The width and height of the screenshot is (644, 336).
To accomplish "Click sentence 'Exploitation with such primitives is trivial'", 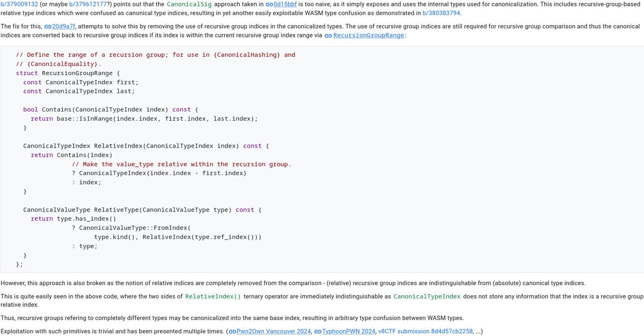I will tap(111, 331).
